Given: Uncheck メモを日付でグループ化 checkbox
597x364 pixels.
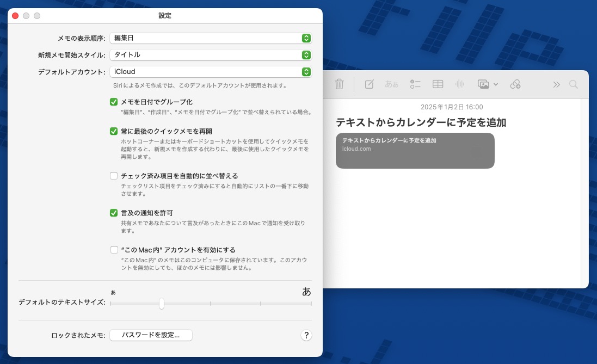Looking at the screenshot, I should pyautogui.click(x=113, y=102).
